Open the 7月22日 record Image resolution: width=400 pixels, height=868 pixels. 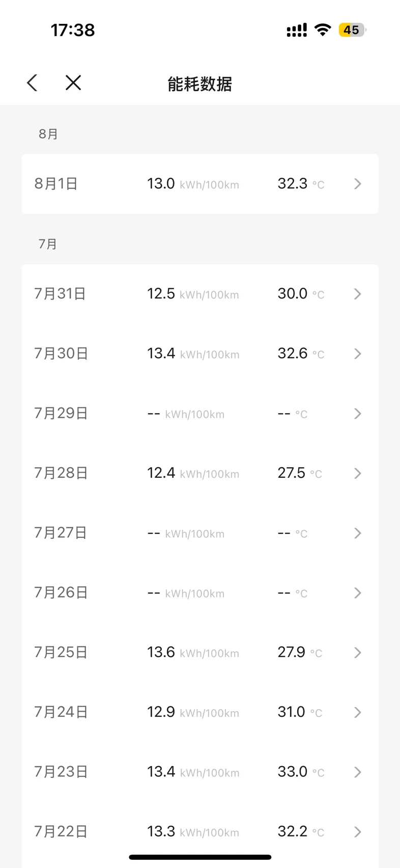pyautogui.click(x=200, y=832)
